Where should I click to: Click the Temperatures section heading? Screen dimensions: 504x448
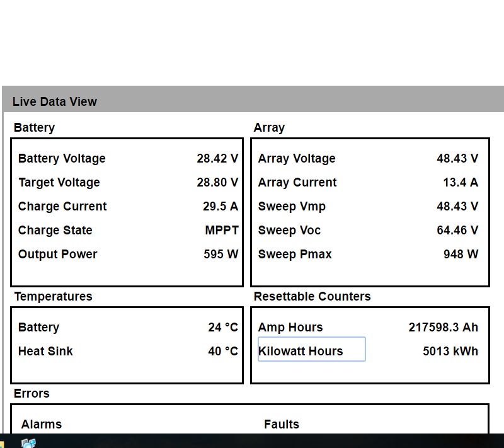pyautogui.click(x=54, y=297)
